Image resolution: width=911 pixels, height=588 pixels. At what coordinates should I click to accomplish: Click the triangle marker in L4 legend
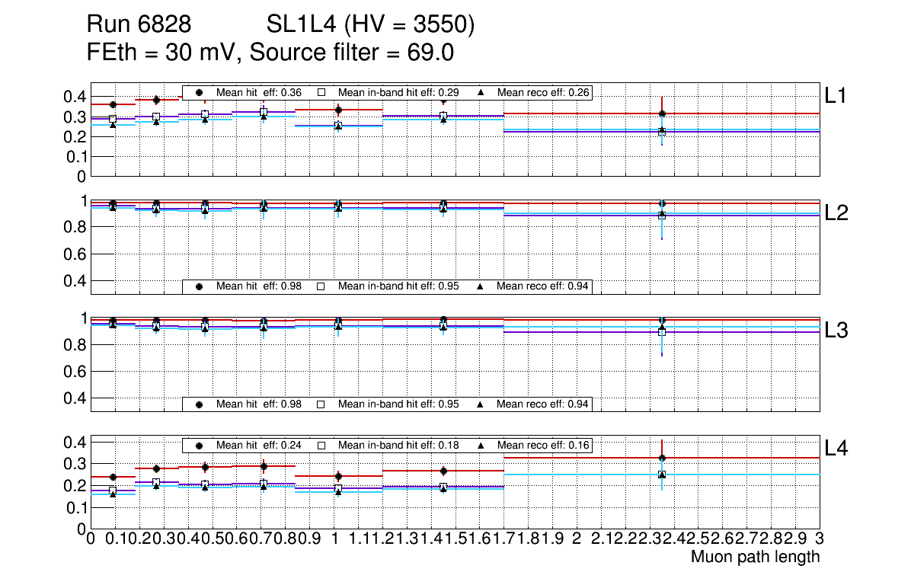tap(481, 445)
